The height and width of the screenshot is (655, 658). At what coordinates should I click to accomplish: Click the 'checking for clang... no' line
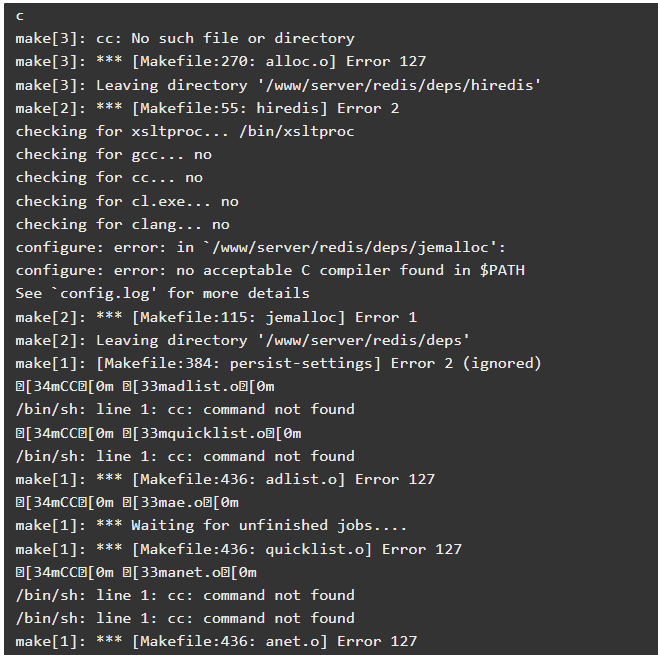point(123,224)
